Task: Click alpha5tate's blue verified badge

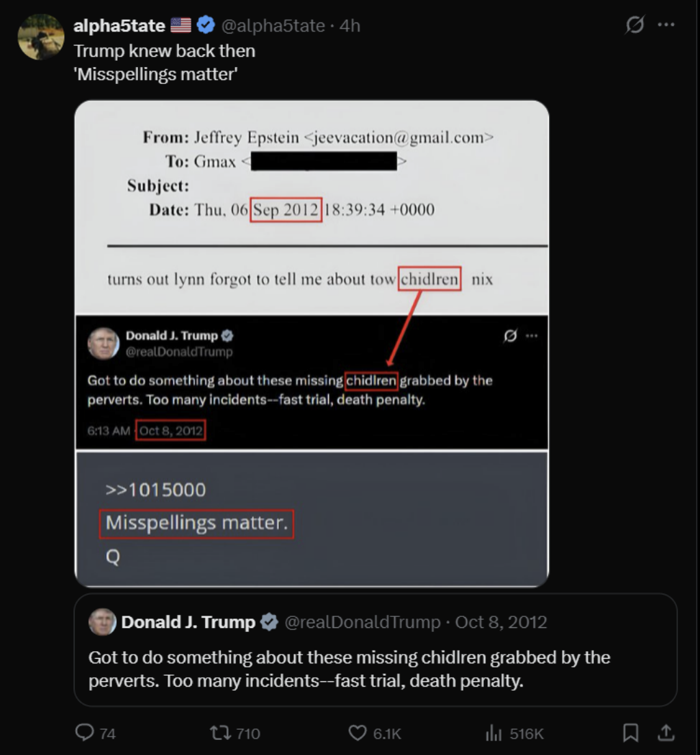Action: (x=206, y=25)
